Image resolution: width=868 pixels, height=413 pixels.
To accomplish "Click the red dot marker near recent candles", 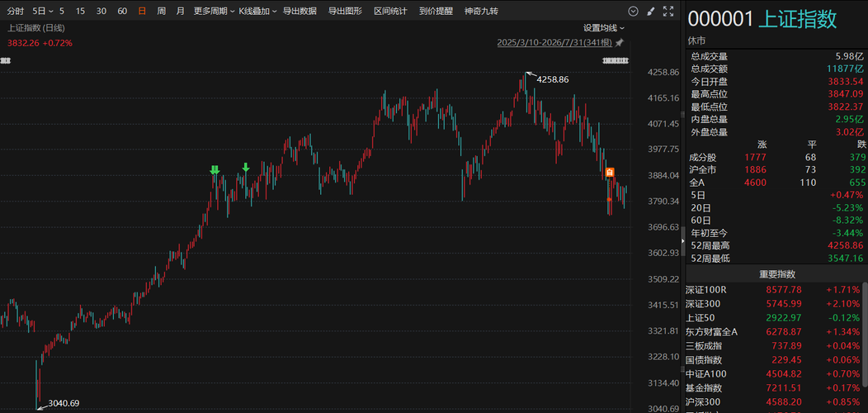I will (x=610, y=199).
